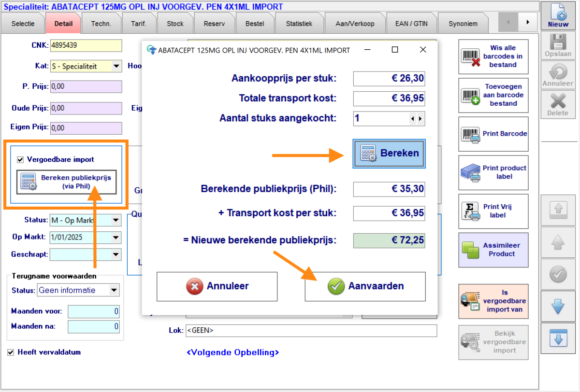Image resolution: width=580 pixels, height=392 pixels.
Task: Click the Lok field
Action: [x=311, y=331]
